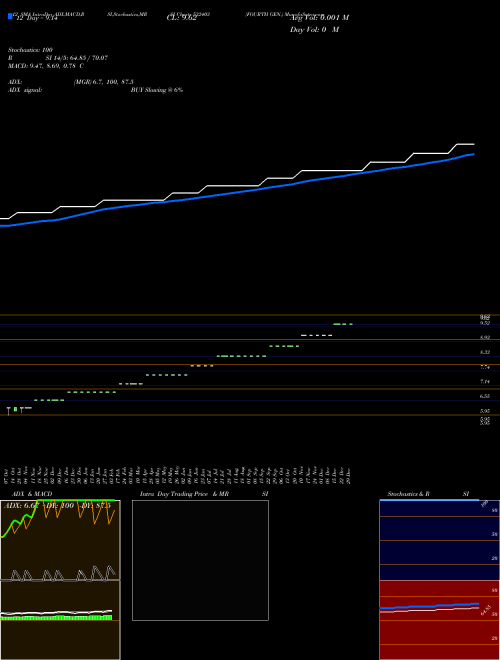Click the dark blue Stochastics sub-panel chart
The height and width of the screenshot is (660, 500).
click(x=439, y=540)
